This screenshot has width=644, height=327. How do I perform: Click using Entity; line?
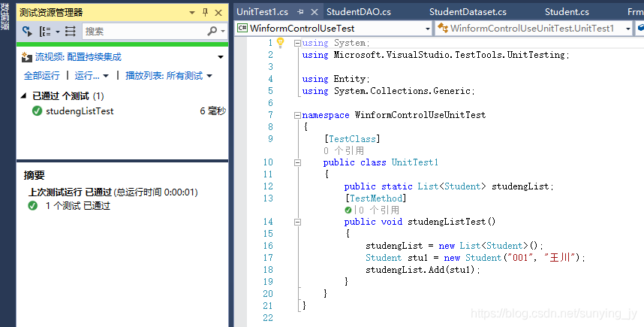tap(336, 79)
